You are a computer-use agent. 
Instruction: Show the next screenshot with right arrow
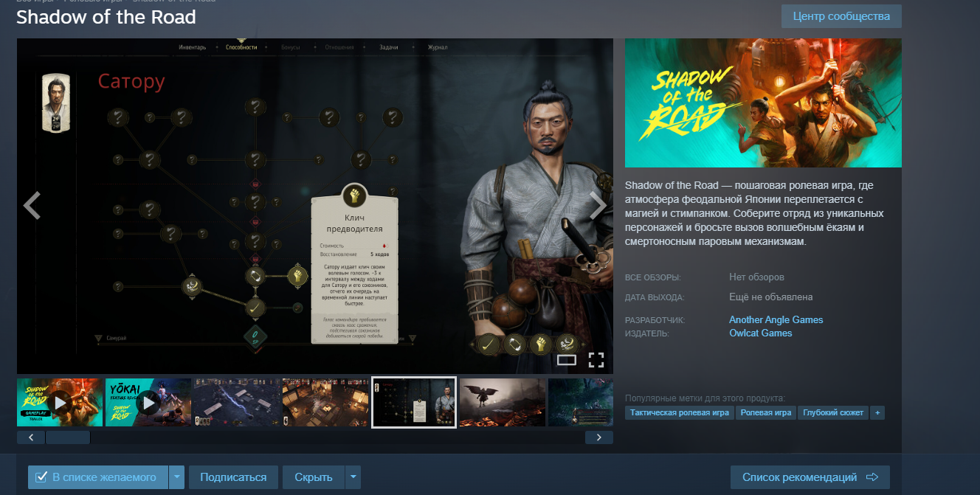coord(598,206)
